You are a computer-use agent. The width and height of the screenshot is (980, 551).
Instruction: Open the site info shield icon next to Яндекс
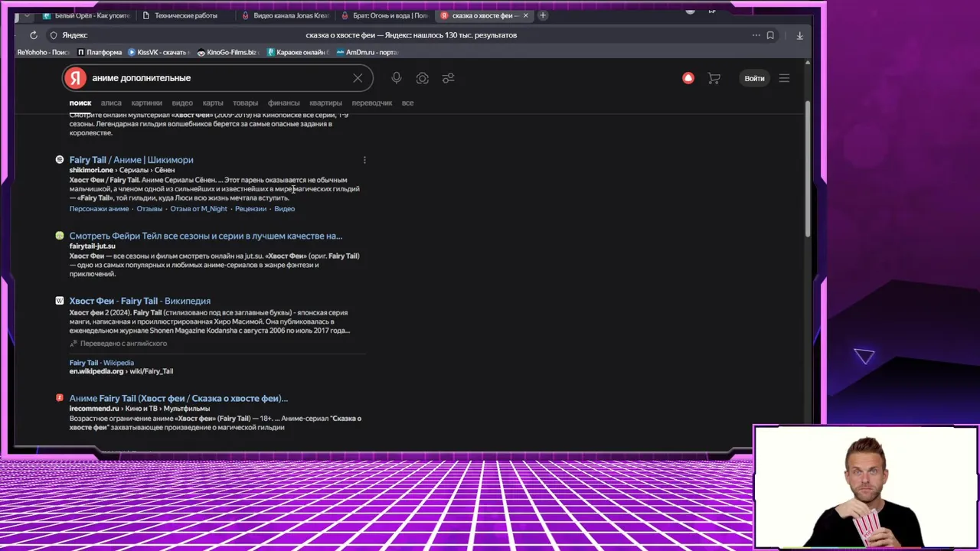pyautogui.click(x=53, y=35)
